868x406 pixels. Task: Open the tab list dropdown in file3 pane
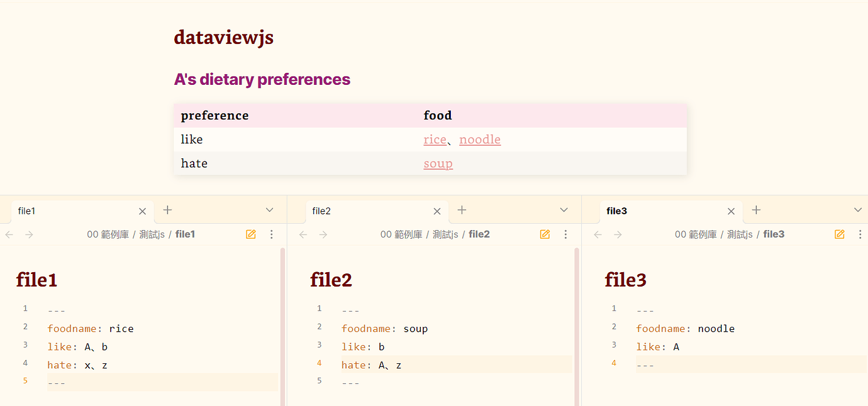tap(858, 210)
